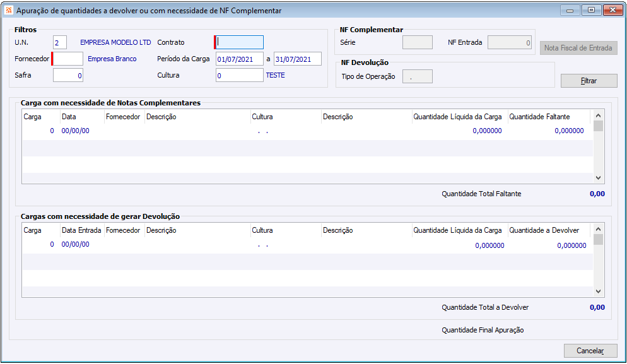Focus the Contrato input field
Screen dimensions: 627x364
pyautogui.click(x=239, y=42)
